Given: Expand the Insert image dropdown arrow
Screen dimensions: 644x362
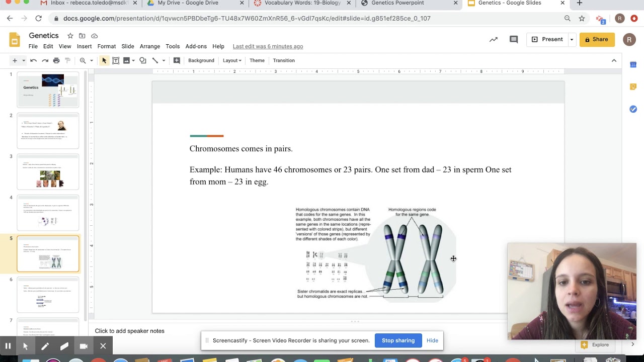Looking at the screenshot, I should pyautogui.click(x=133, y=61).
